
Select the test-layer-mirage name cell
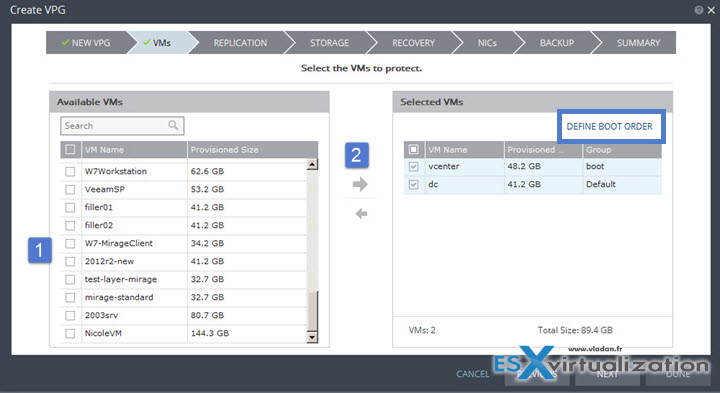coord(134,279)
